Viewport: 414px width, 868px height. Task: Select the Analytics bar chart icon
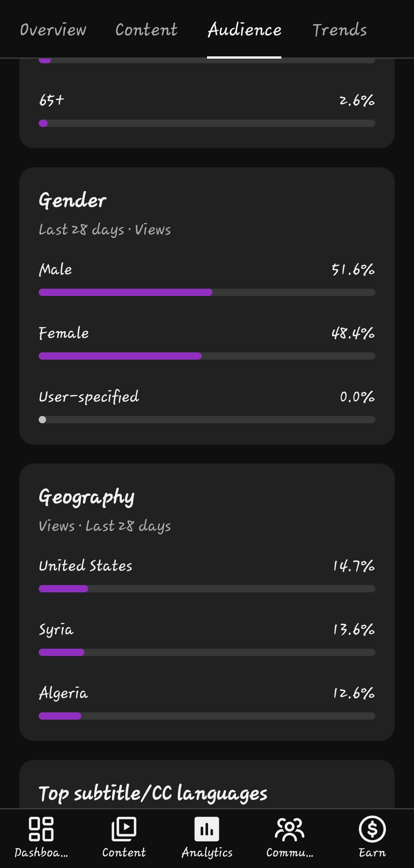coord(207,829)
